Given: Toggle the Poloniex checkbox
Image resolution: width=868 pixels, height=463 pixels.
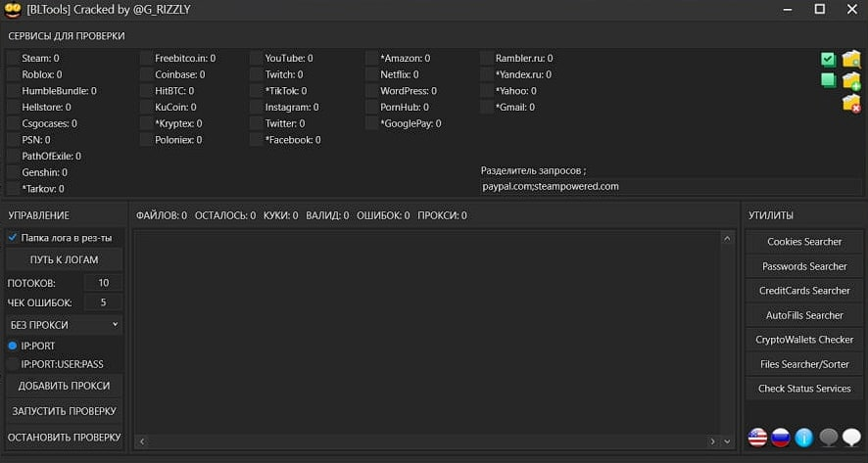Looking at the screenshot, I should [x=146, y=140].
